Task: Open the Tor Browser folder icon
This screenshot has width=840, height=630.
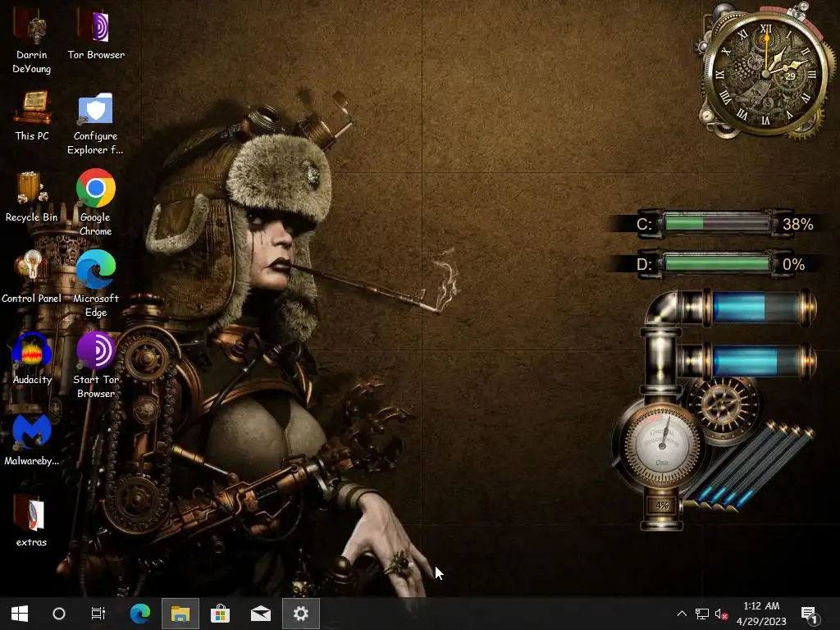Action: click(96, 34)
